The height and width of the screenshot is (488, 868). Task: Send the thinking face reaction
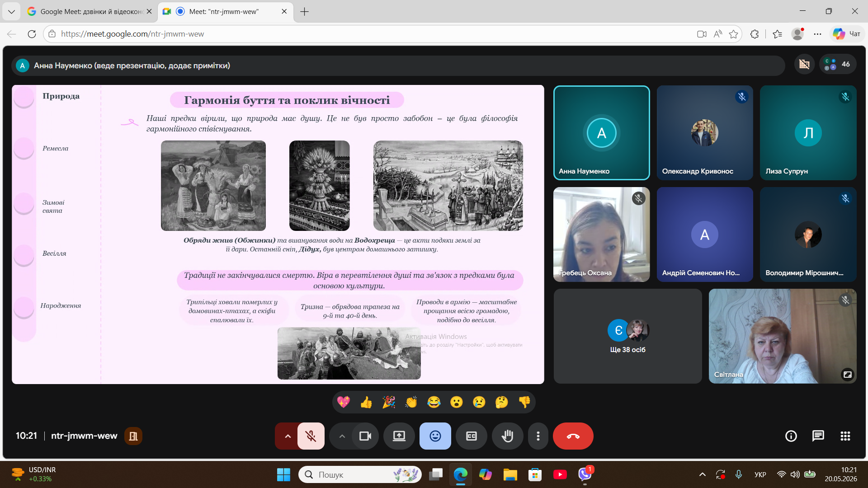[x=502, y=402]
